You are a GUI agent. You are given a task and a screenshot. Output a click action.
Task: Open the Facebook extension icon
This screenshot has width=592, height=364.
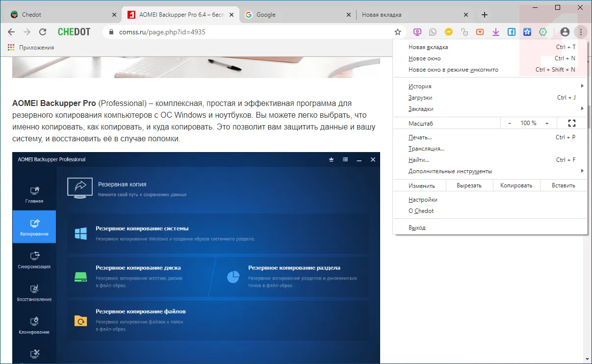[512, 32]
